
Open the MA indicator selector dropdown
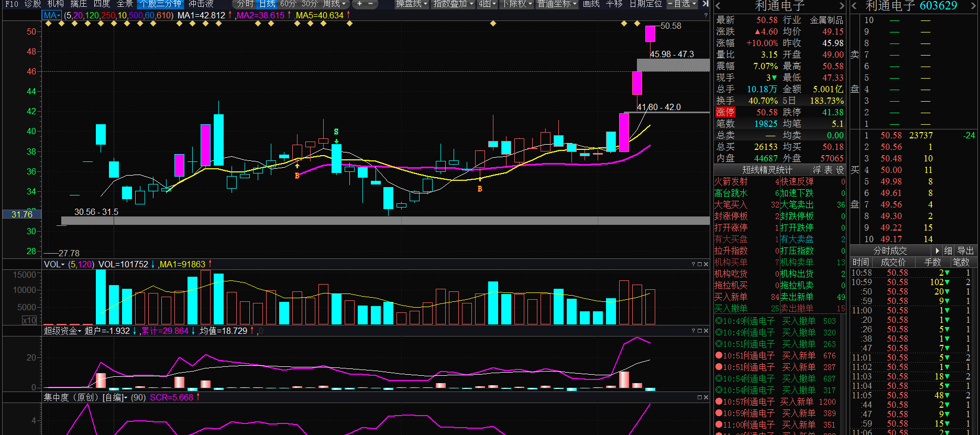[52, 16]
